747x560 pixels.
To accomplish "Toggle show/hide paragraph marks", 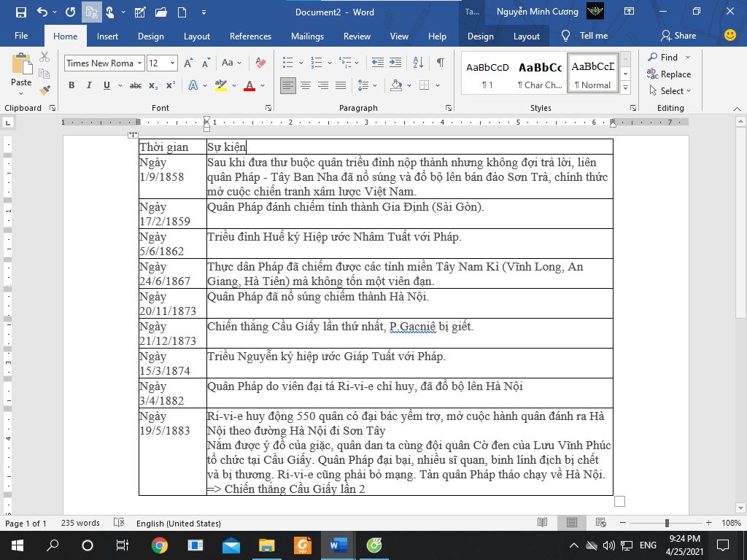I will [x=441, y=63].
